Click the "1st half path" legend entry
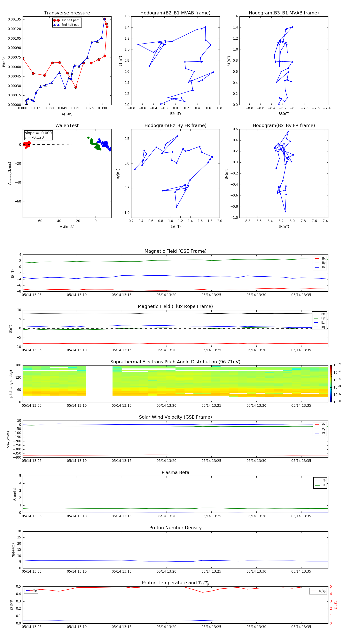 tap(67, 20)
